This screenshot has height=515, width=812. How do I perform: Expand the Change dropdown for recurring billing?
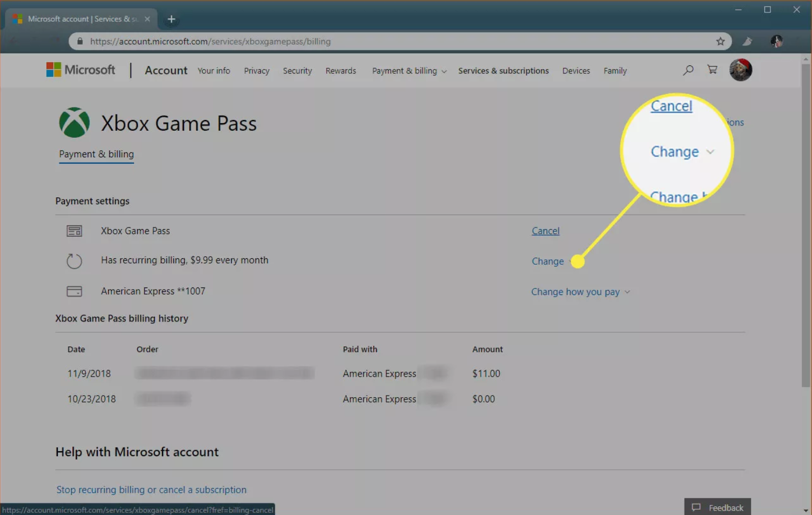click(551, 262)
